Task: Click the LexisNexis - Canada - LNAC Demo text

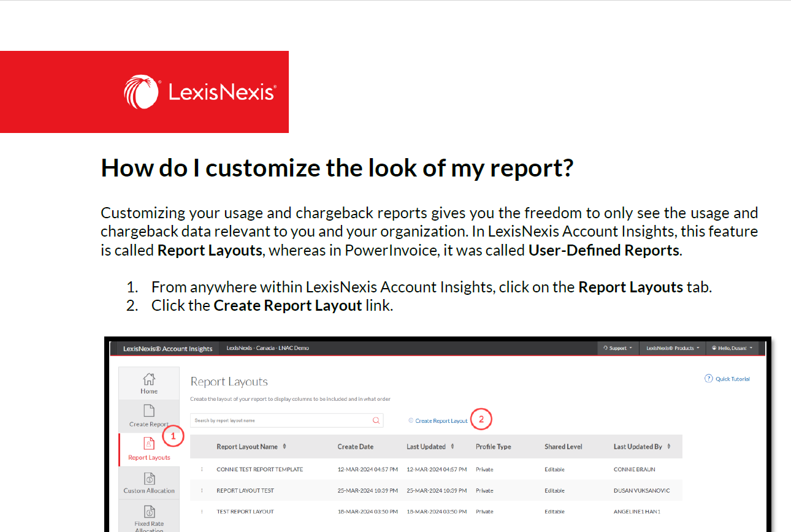Action: (x=267, y=348)
